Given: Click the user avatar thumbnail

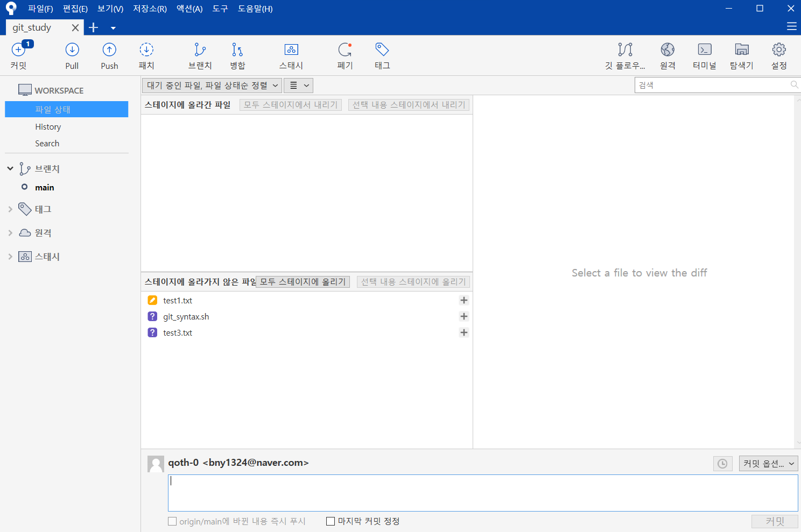Looking at the screenshot, I should click(x=156, y=464).
